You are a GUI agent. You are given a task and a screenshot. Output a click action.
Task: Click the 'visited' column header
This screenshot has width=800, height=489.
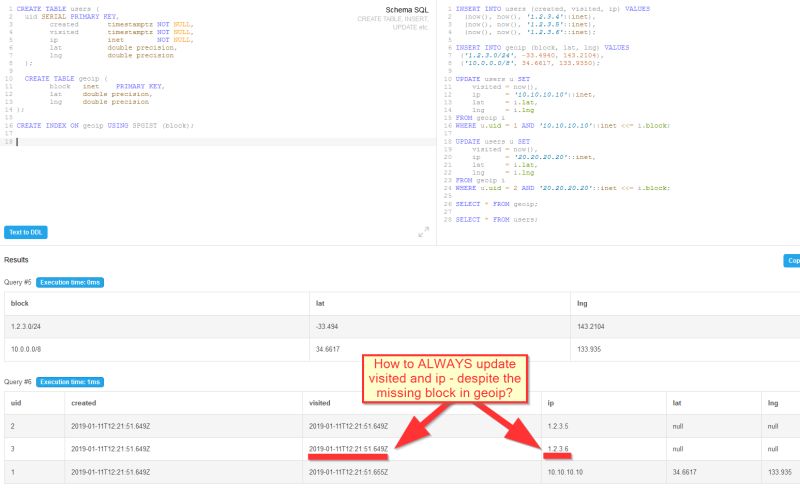tap(320, 403)
